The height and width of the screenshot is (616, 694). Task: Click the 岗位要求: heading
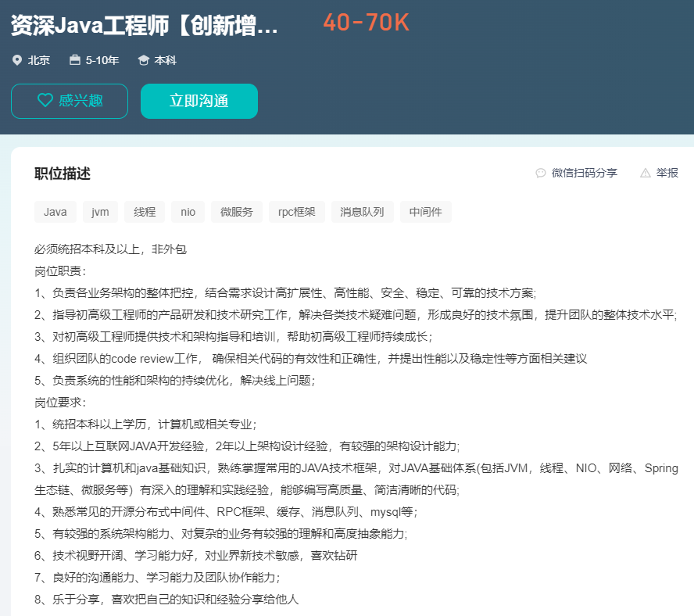[x=60, y=402]
